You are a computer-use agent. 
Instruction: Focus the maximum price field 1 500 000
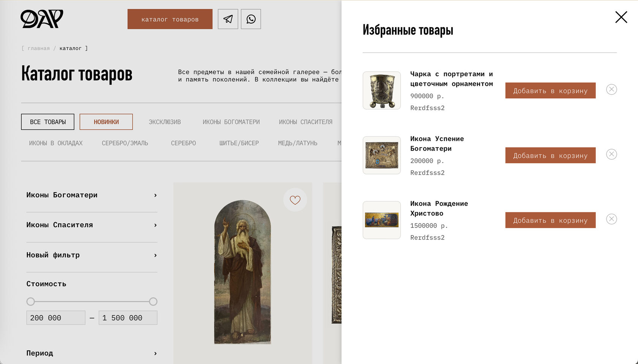pos(128,318)
